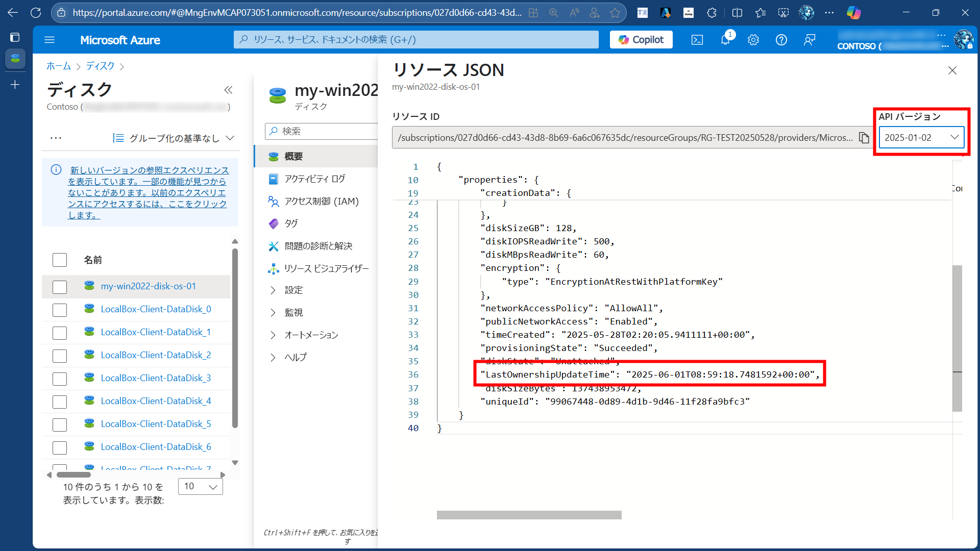Collapse the disk list pane

(x=228, y=90)
